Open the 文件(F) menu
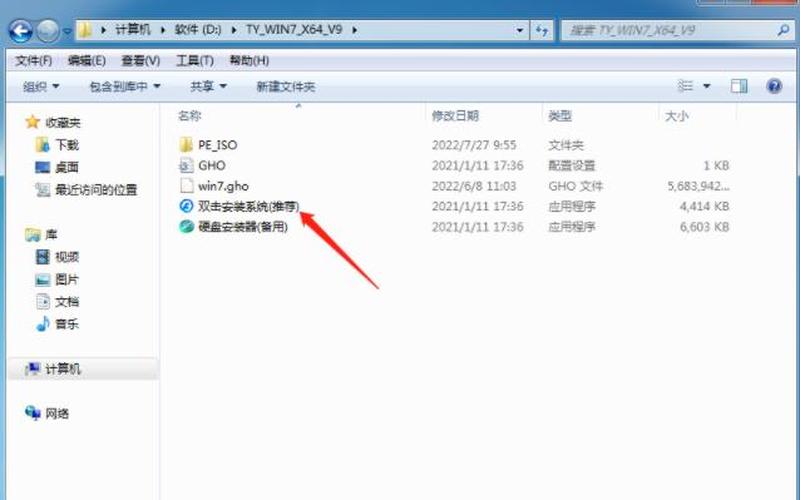This screenshot has width=800, height=500. 34,61
